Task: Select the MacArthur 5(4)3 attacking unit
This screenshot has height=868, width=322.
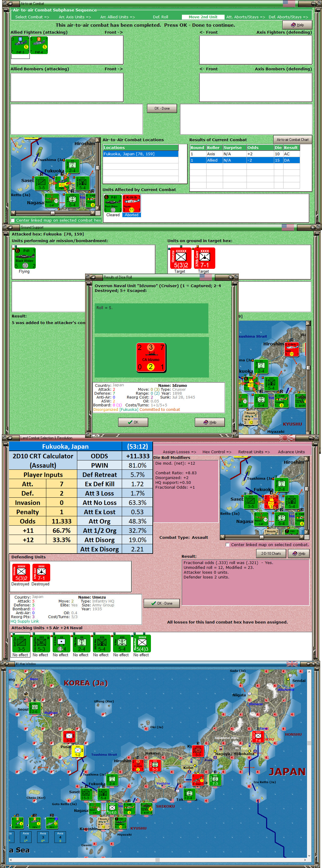Action: point(142,643)
